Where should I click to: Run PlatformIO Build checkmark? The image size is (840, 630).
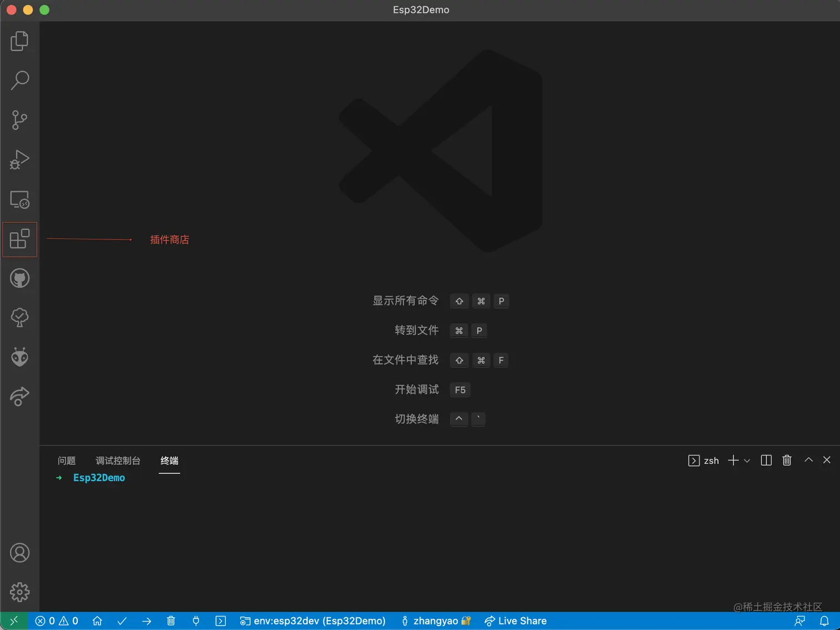122,621
